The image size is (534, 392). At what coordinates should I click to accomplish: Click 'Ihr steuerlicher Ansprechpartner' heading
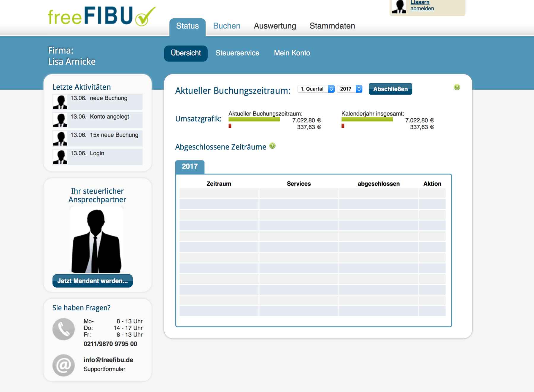tap(97, 195)
